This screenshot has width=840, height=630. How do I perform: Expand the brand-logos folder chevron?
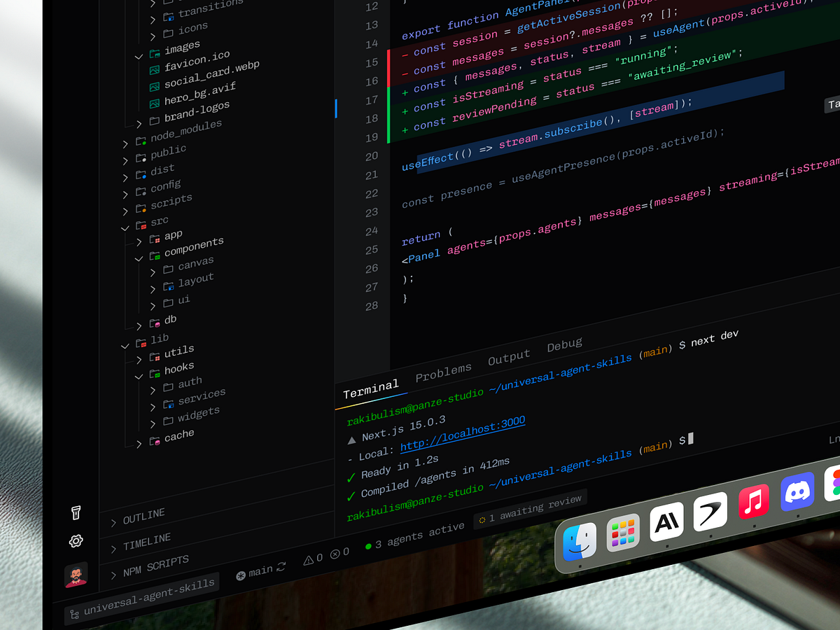pos(139,124)
